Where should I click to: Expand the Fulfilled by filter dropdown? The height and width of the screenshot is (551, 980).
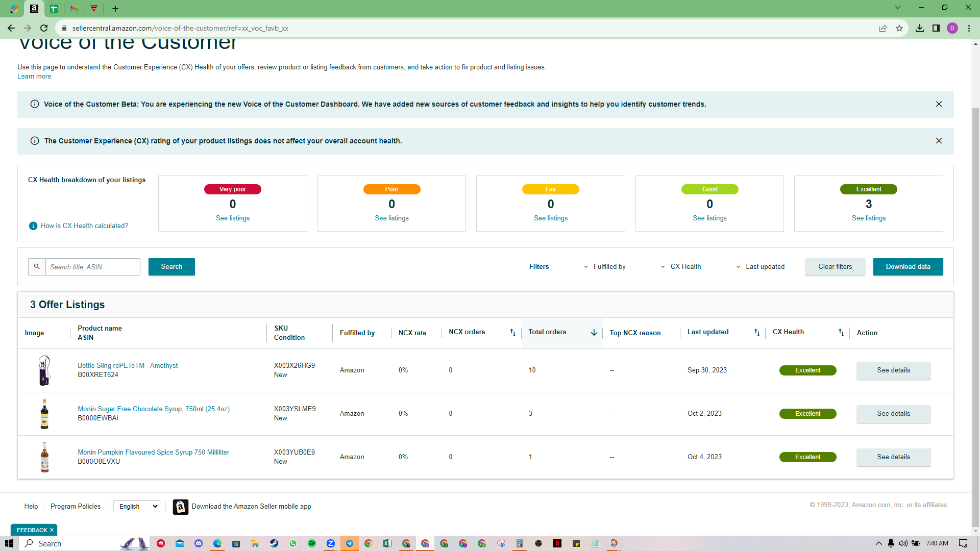[605, 267]
